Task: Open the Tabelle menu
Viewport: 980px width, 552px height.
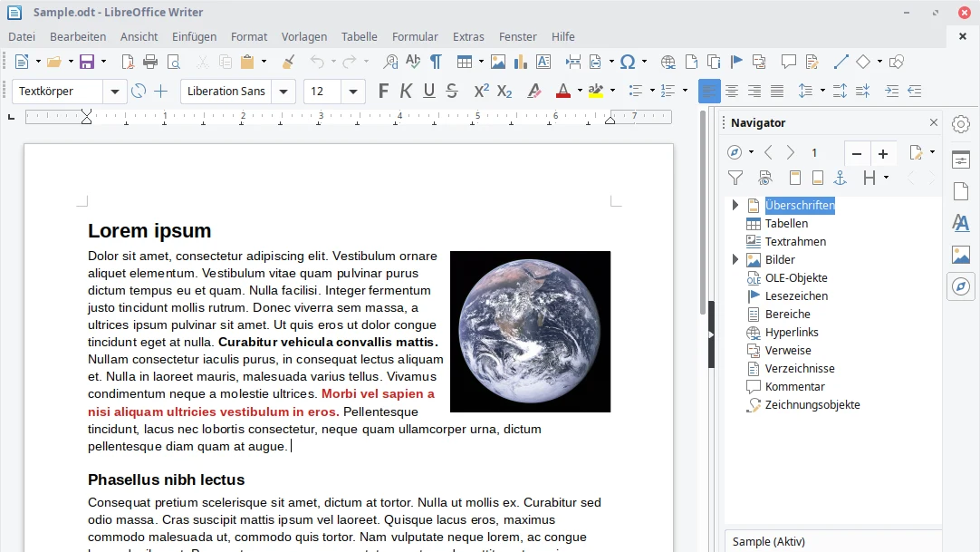Action: point(360,37)
